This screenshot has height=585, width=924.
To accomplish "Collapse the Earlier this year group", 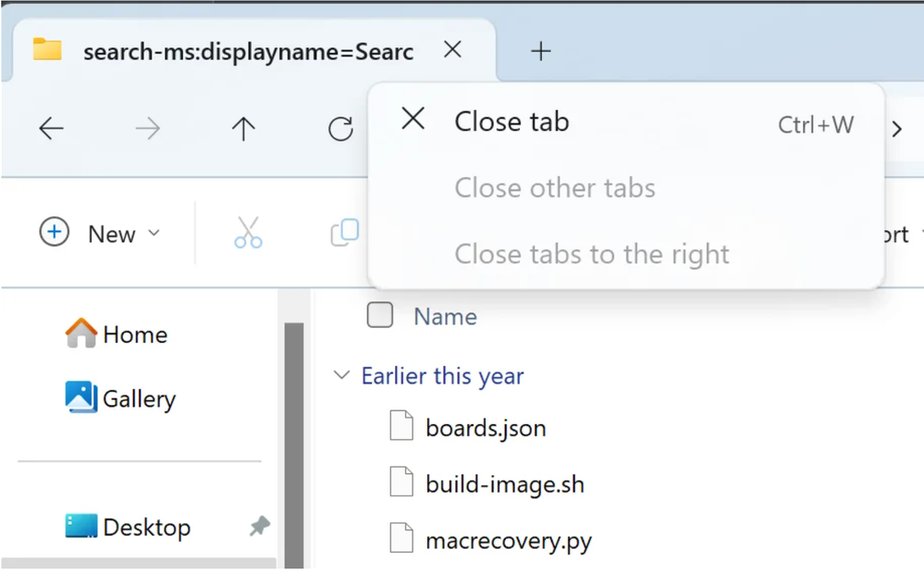I will click(342, 376).
